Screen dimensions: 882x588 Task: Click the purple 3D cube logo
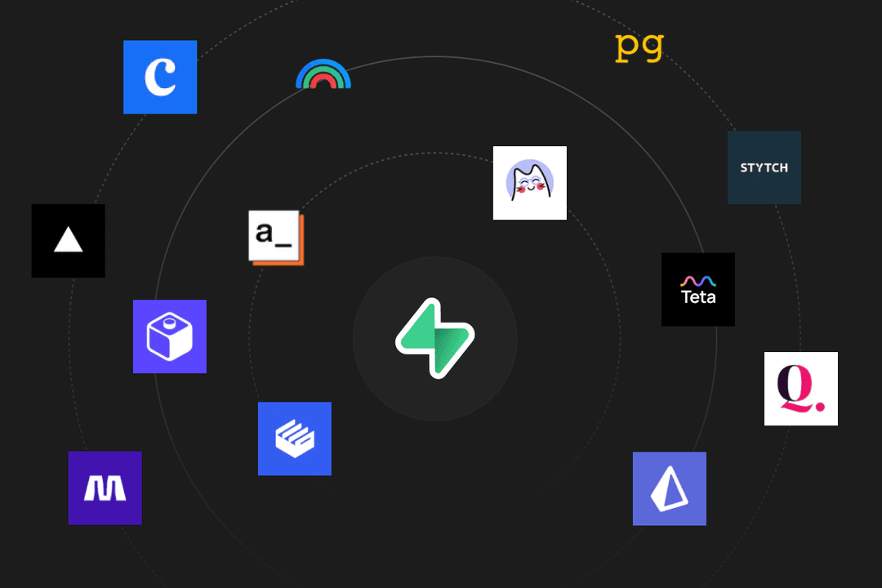pyautogui.click(x=169, y=336)
